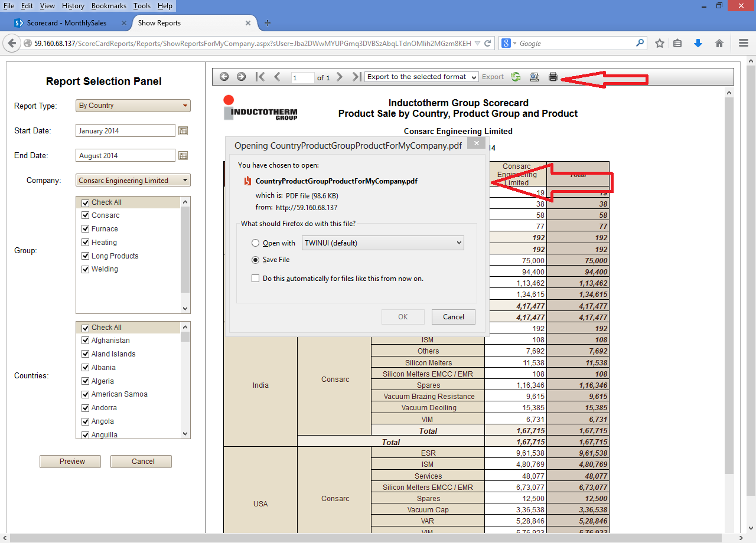The width and height of the screenshot is (756, 543).
Task: Click the search magnifier in the Google box
Action: 640,43
